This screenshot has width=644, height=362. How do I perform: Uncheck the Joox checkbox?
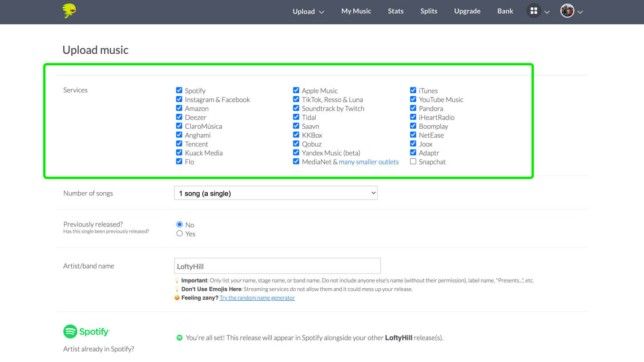pyautogui.click(x=413, y=143)
